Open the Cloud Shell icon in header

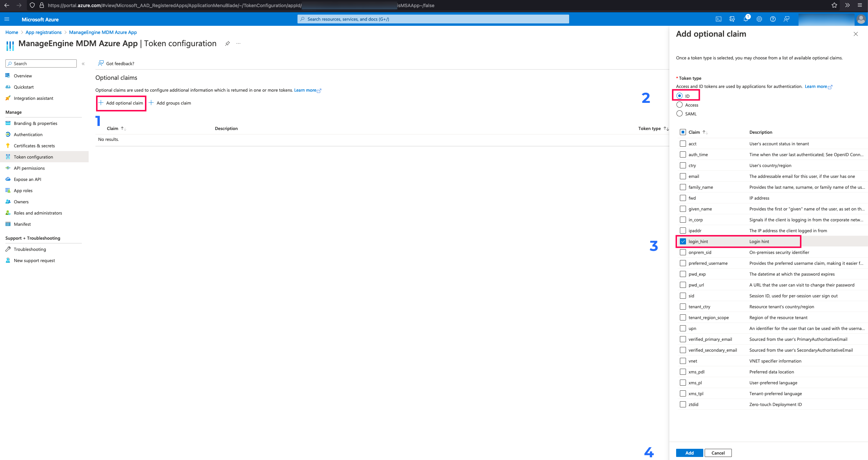[718, 19]
